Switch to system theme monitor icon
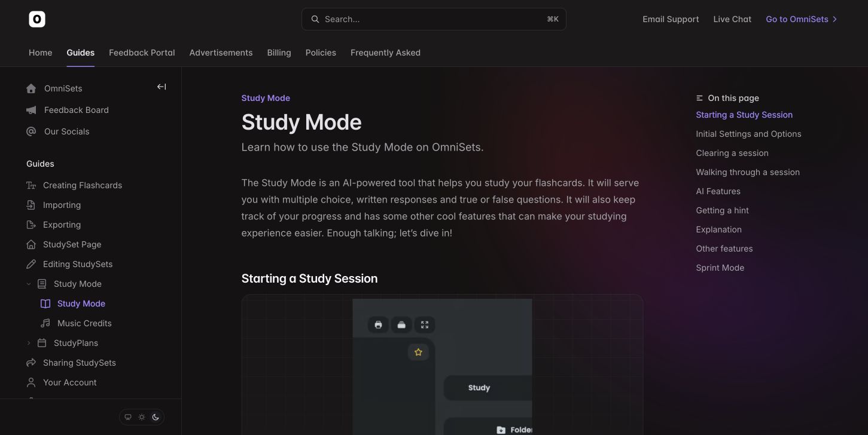Viewport: 868px width, 435px height. (x=128, y=417)
